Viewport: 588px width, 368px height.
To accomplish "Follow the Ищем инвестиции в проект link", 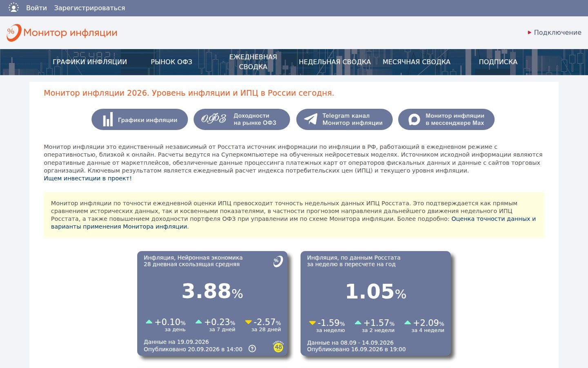I will pos(88,178).
